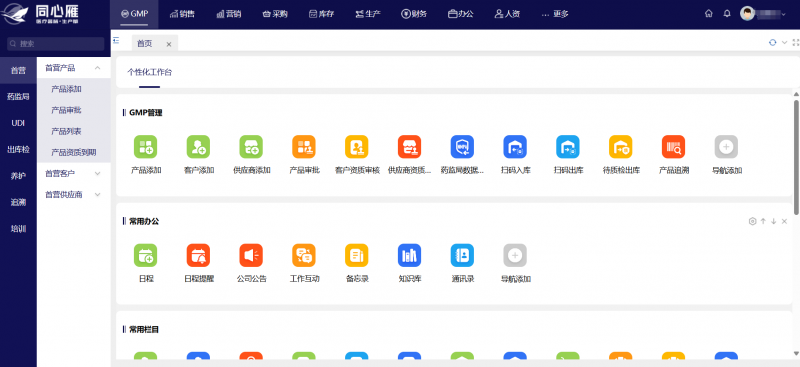Click the 公司公告 megaphone icon

coord(251,255)
